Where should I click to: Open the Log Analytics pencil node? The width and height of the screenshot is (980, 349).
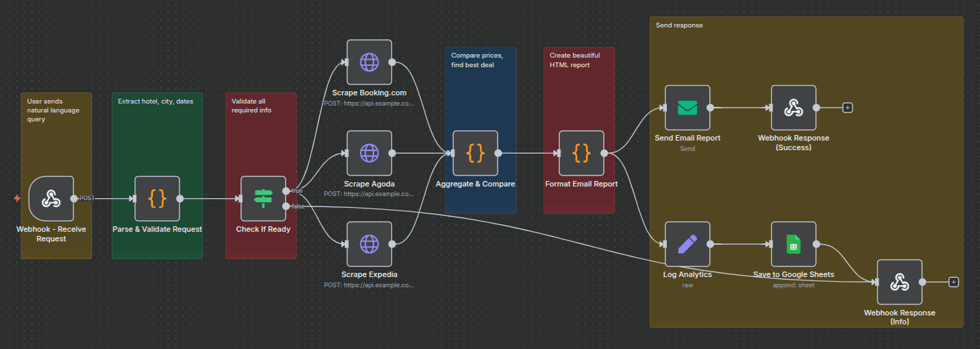(x=687, y=244)
